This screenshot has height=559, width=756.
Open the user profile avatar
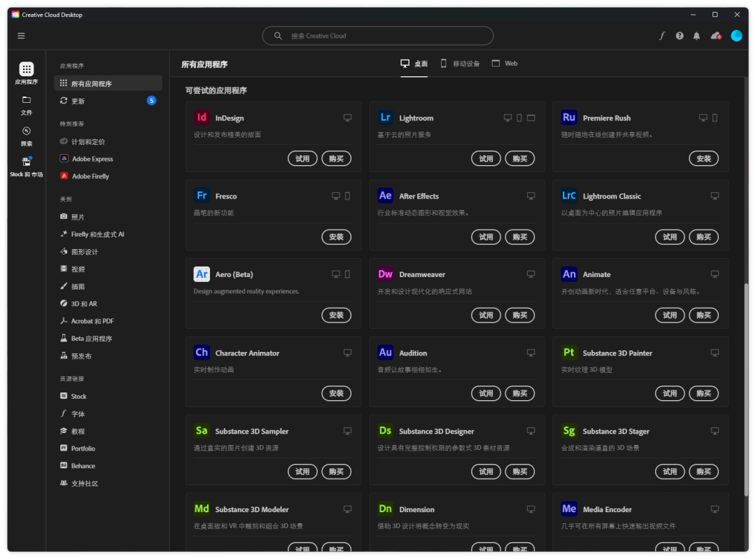pos(736,36)
